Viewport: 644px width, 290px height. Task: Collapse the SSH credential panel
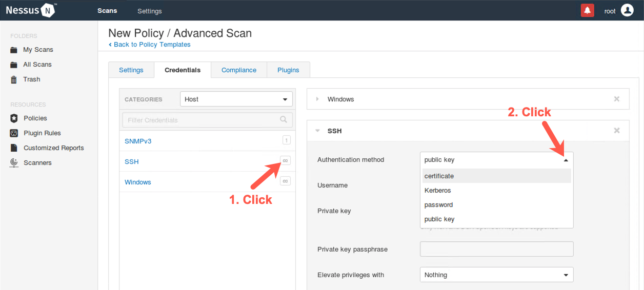[317, 131]
